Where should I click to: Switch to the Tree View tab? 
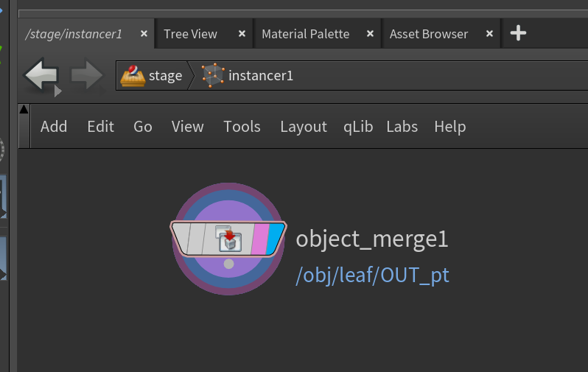coord(191,34)
